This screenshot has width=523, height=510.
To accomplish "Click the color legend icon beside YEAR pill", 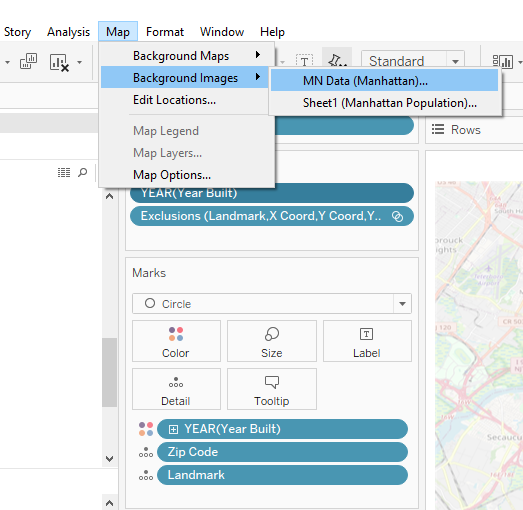I will pos(146,429).
